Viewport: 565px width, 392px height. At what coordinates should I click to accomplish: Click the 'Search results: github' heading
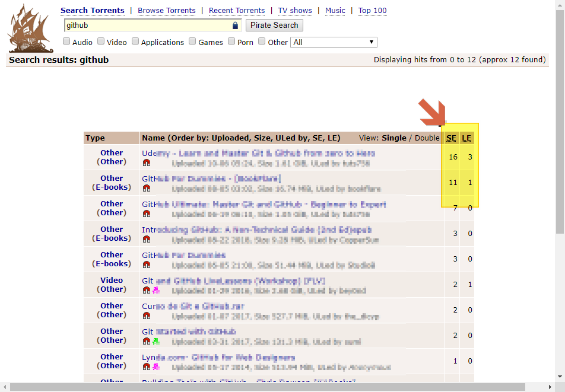point(59,60)
